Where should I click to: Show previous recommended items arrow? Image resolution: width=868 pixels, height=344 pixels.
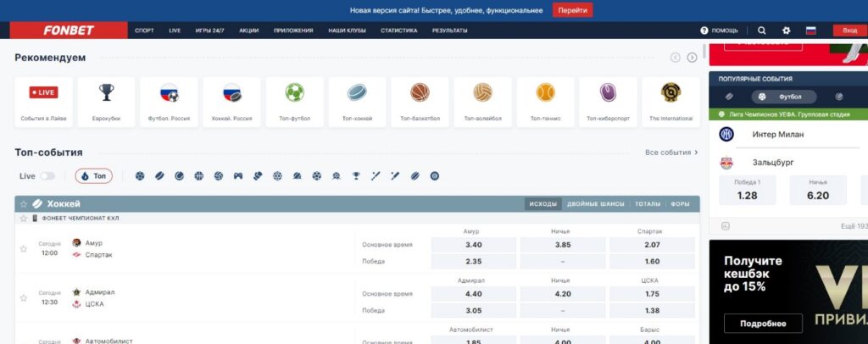click(675, 58)
